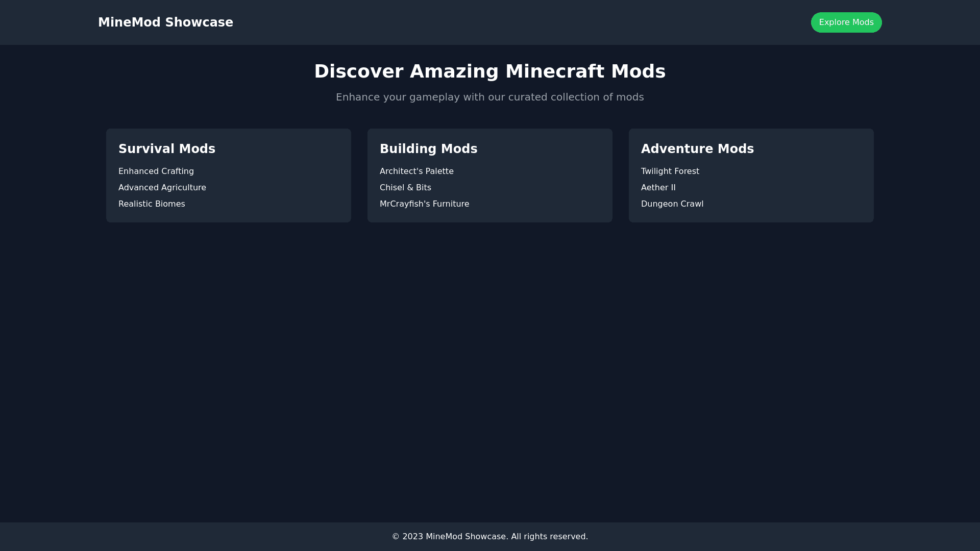Select the Aether II entry
This screenshot has height=551, width=980.
tap(658, 188)
